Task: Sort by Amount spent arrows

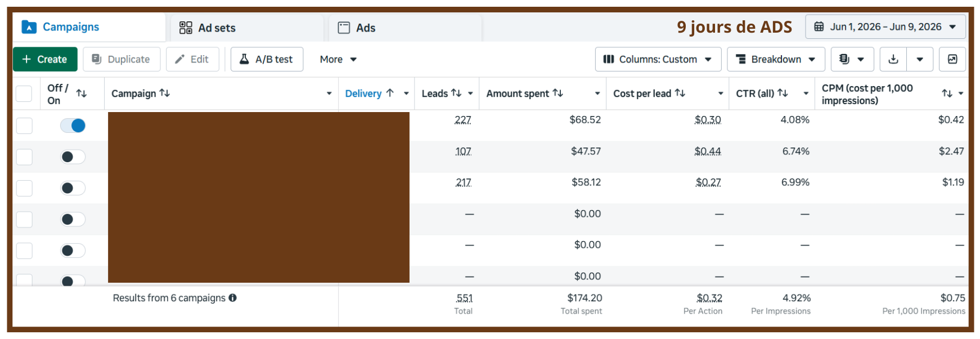Action: tap(558, 93)
